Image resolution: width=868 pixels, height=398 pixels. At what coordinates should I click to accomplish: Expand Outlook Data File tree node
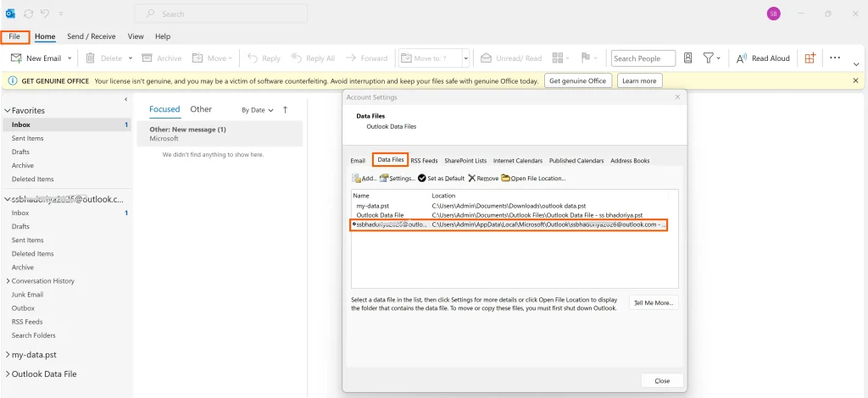click(x=8, y=374)
